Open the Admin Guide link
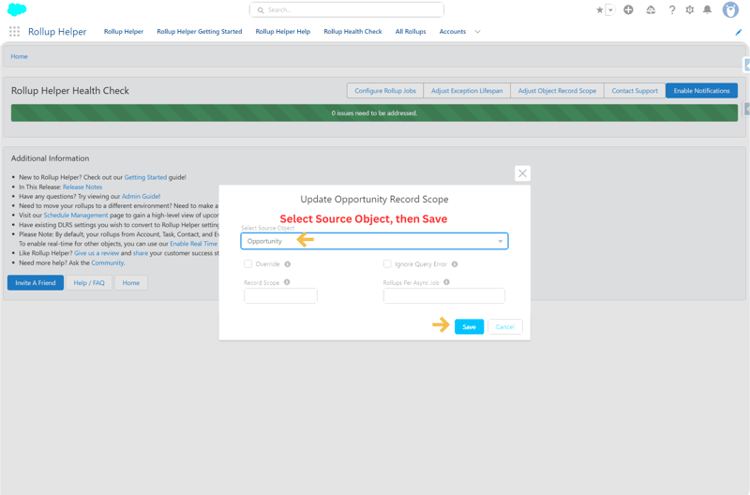The width and height of the screenshot is (750, 495). coord(141,196)
